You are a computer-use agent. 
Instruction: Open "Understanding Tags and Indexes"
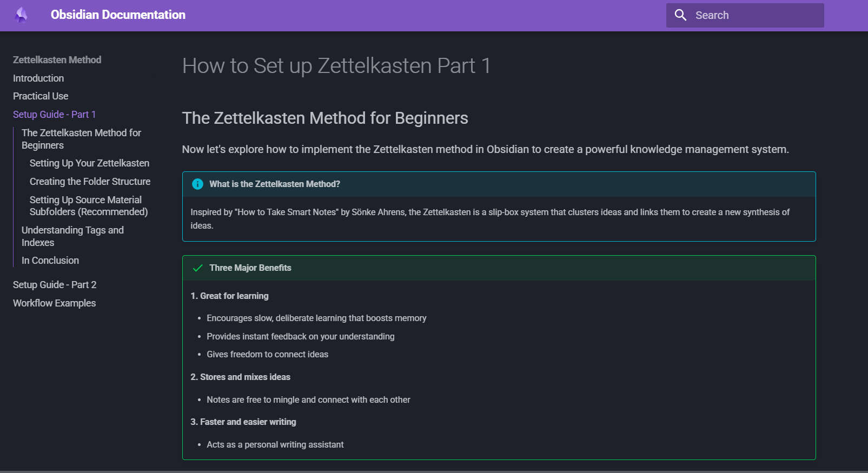tap(72, 236)
